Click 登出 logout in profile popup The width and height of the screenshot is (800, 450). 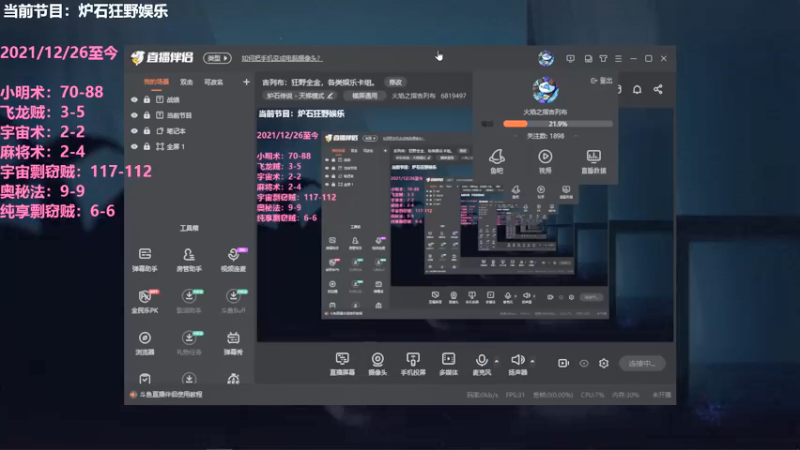point(601,81)
